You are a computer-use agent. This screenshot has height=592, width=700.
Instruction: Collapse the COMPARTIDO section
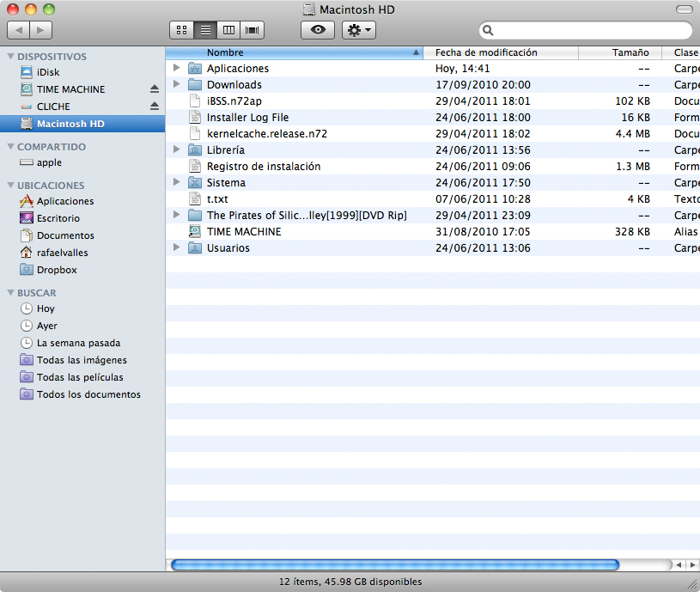[10, 146]
